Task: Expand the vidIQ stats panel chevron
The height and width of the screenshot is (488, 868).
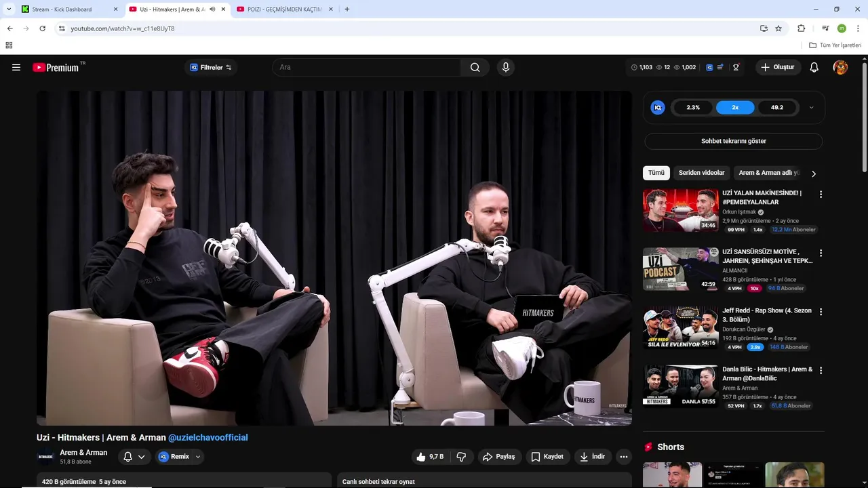Action: tap(811, 107)
